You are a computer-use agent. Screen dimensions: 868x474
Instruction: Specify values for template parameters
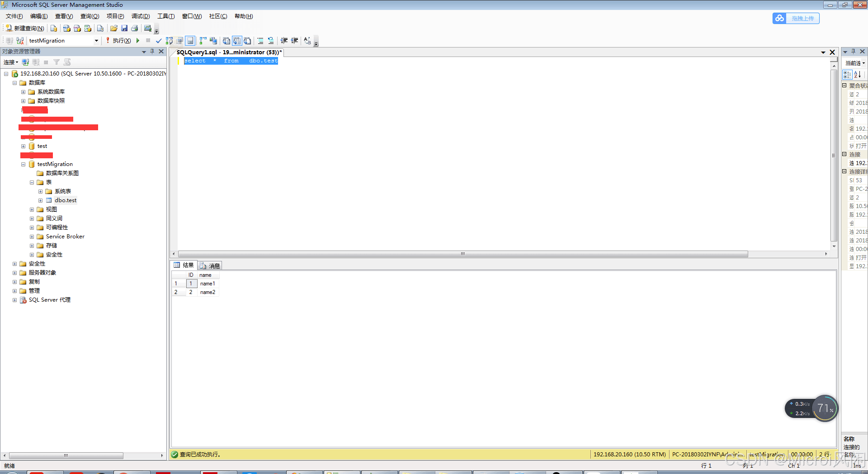click(307, 41)
